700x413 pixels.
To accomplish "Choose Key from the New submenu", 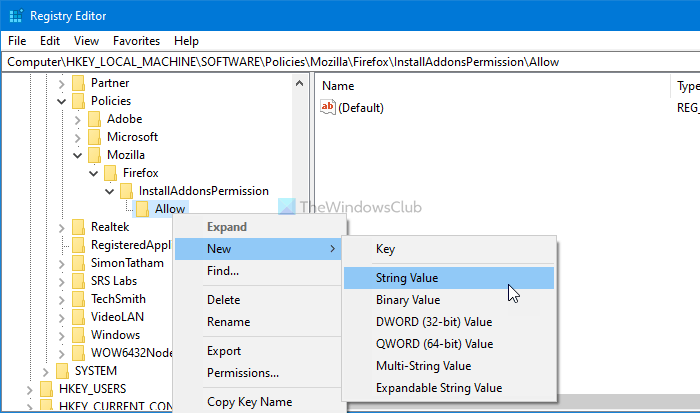I will click(449, 249).
